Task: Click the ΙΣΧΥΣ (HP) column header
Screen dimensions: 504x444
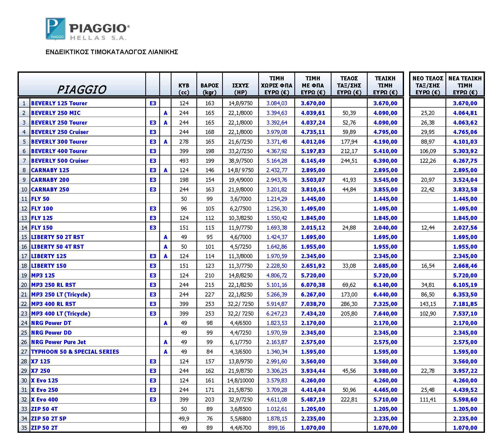Action: pyautogui.click(x=240, y=84)
